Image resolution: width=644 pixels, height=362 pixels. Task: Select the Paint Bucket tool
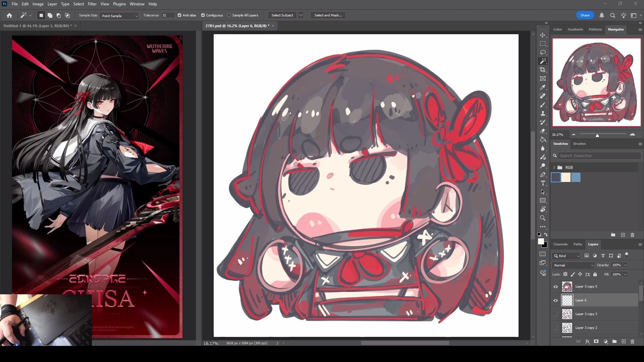coord(543,140)
